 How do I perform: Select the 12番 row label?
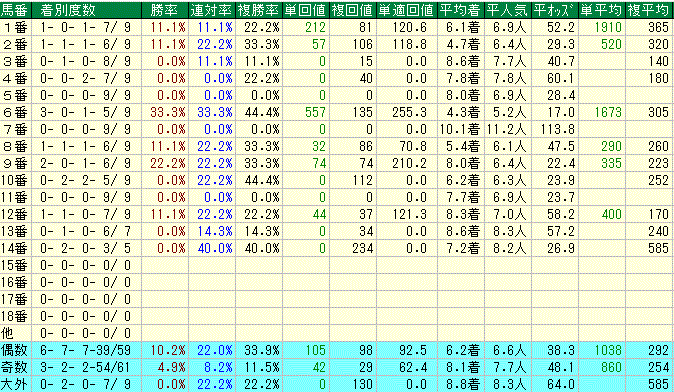click(14, 214)
